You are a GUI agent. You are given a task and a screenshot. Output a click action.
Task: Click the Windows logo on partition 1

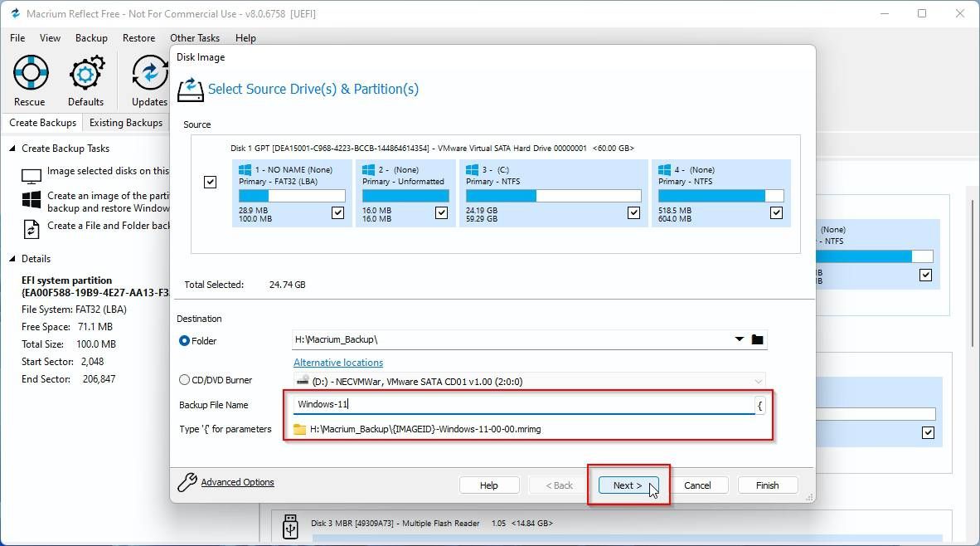point(245,169)
